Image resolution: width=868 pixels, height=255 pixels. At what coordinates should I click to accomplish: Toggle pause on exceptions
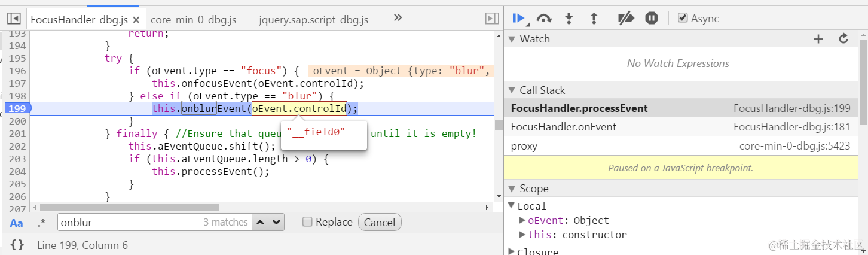point(652,19)
